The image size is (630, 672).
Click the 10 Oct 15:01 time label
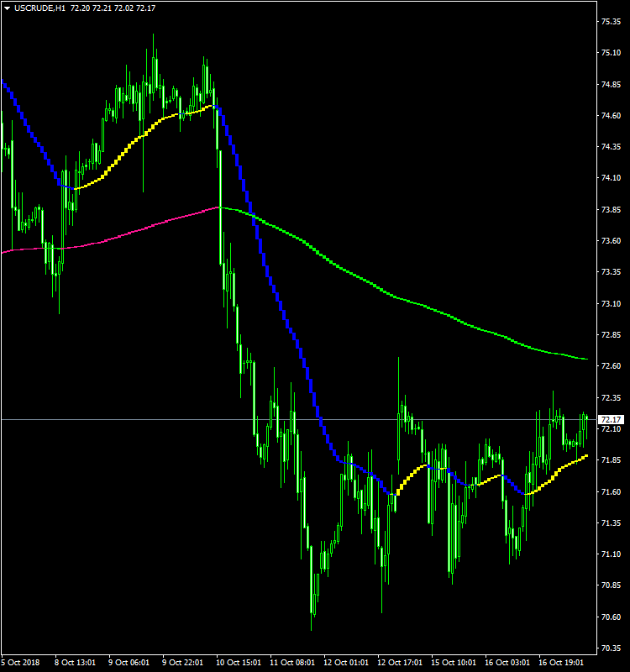pyautogui.click(x=239, y=663)
